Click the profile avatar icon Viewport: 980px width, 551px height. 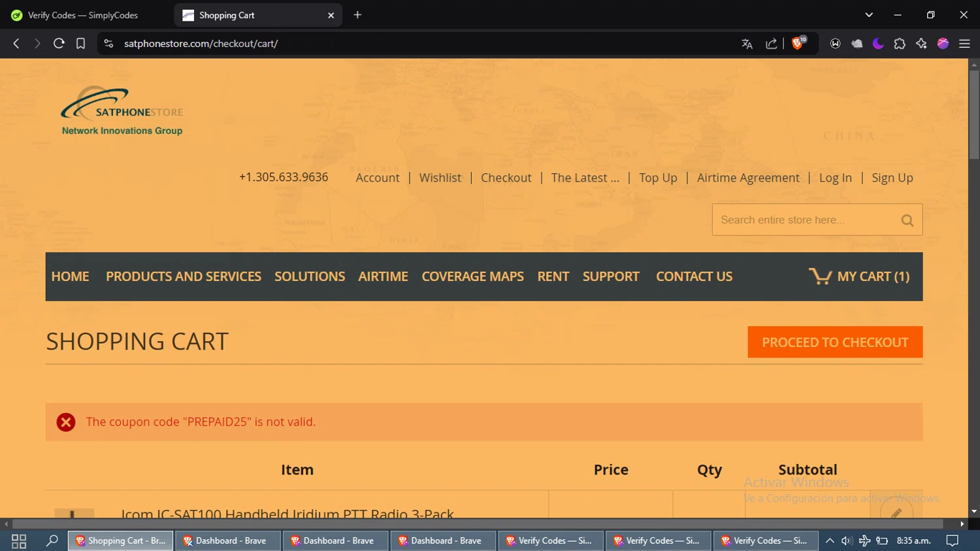click(x=943, y=44)
